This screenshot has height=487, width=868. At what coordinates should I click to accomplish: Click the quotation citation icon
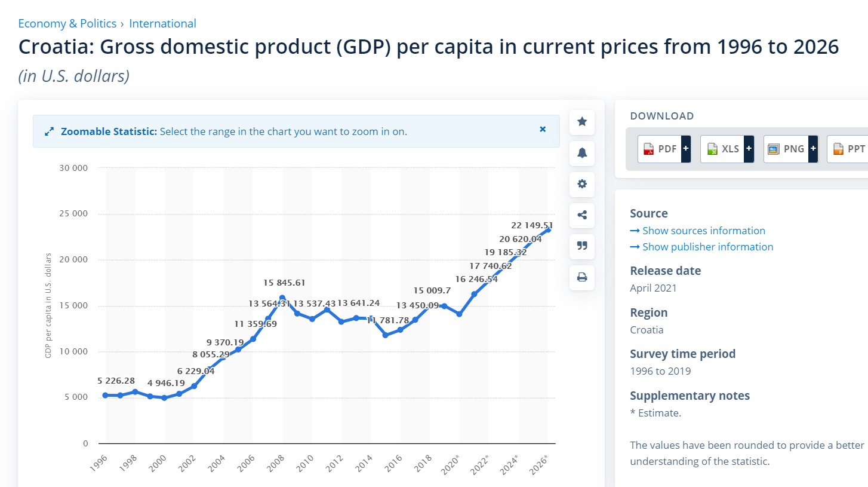click(582, 246)
